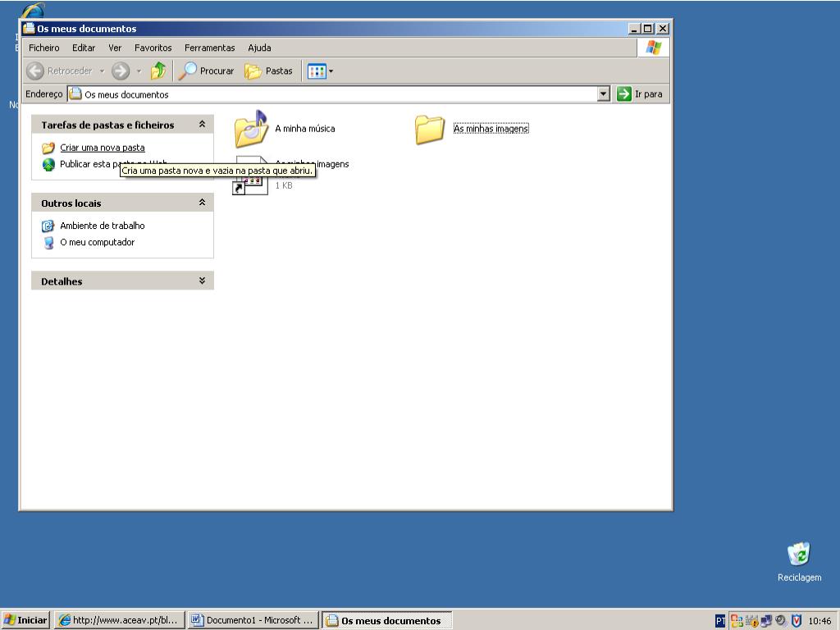Click the O meu computador icon
Viewport: 840px width, 630px height.
click(48, 243)
